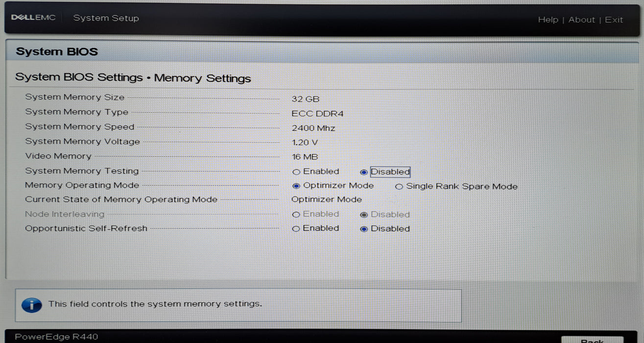Click the System Memory Size label
Viewport: 644px width, 343px height.
click(x=75, y=97)
